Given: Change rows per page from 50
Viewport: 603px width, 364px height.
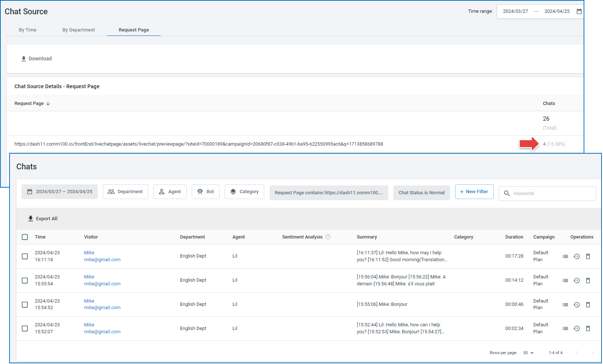Looking at the screenshot, I should 528,353.
